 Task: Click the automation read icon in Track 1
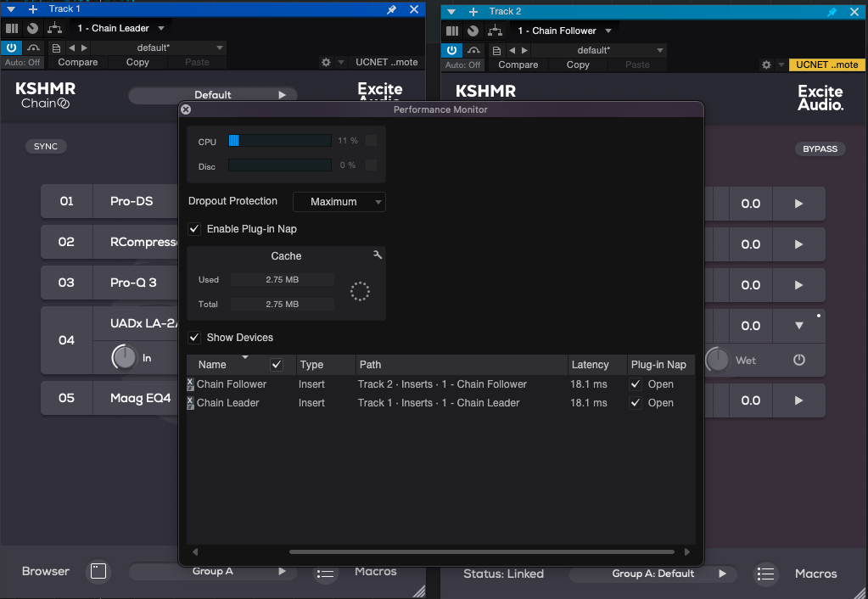[33, 48]
